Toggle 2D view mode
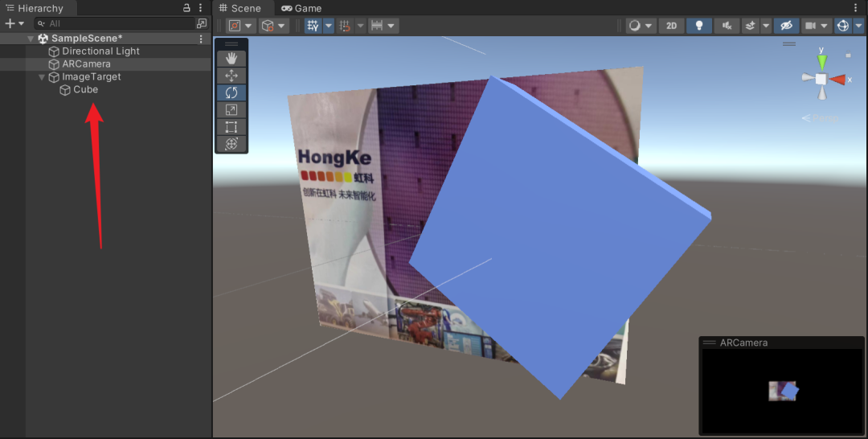 (x=671, y=26)
